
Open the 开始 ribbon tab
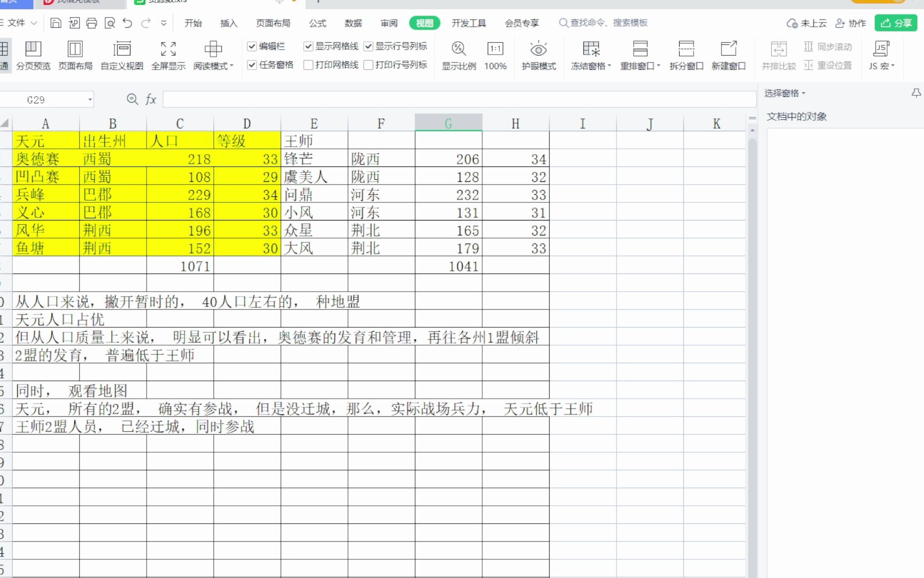193,23
